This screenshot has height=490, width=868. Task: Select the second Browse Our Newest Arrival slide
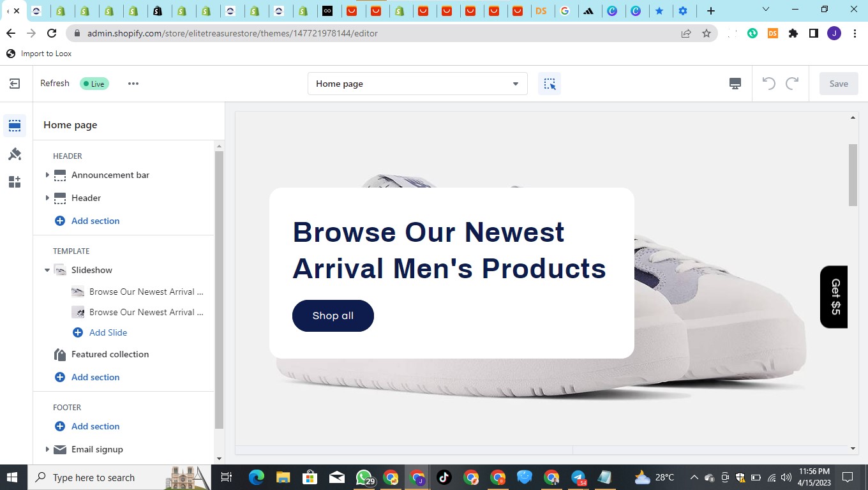146,312
